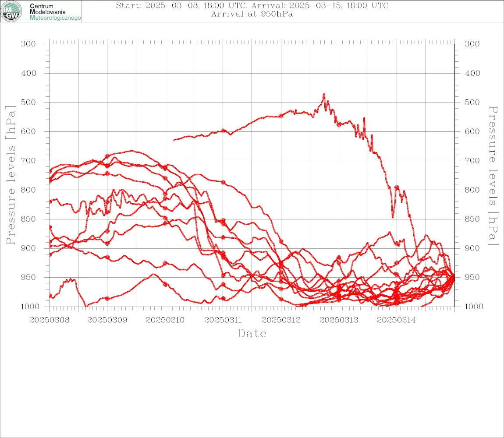The height and width of the screenshot is (438, 504).
Task: Click the right-axis 950 tick label
Action: [472, 277]
